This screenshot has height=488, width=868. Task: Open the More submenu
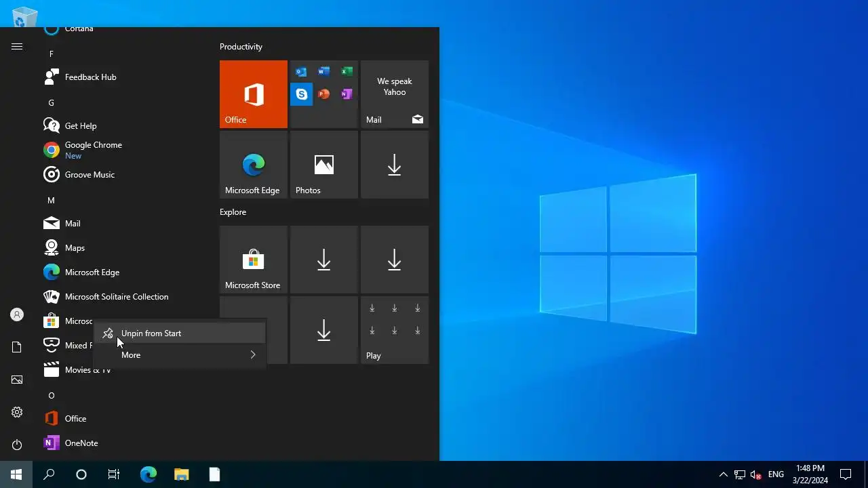click(179, 355)
